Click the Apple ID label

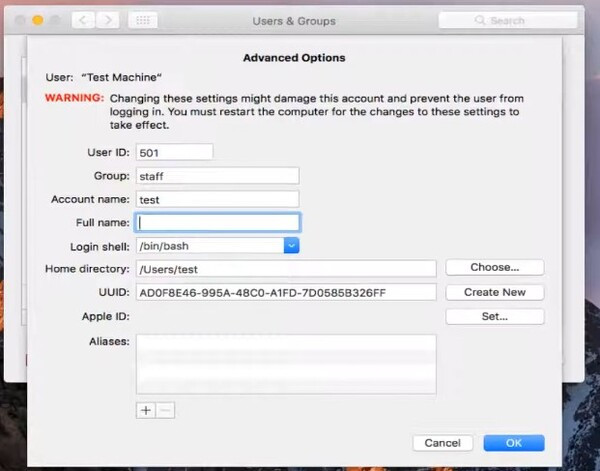(x=106, y=316)
